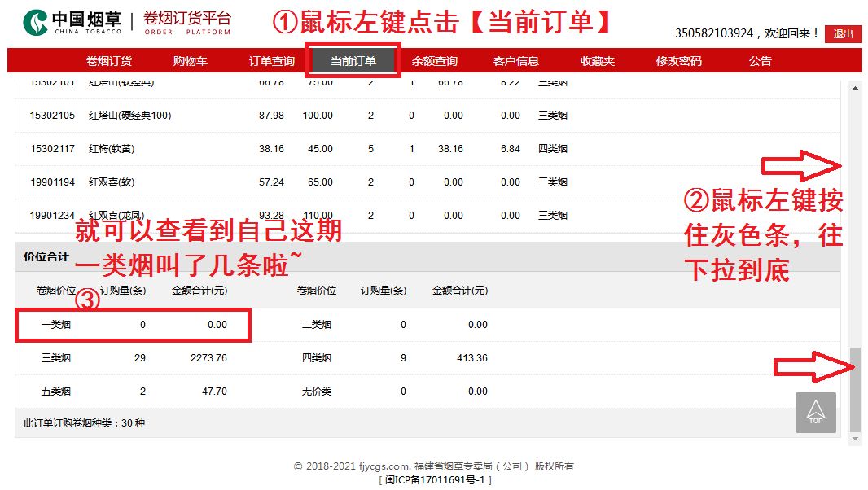Click the price 57.24 in 红双喜(软) row
The image size is (868, 490).
(271, 182)
